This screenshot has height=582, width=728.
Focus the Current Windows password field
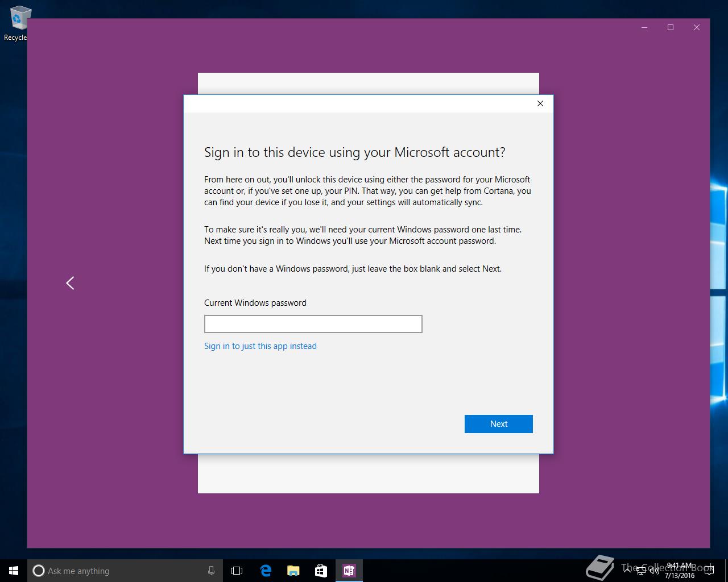point(313,324)
